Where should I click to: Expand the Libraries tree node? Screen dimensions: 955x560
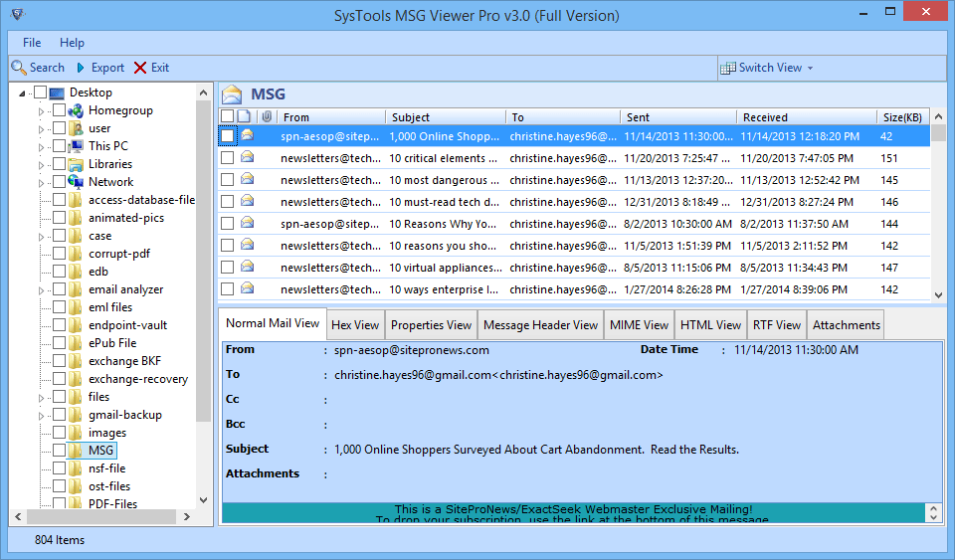click(x=41, y=165)
